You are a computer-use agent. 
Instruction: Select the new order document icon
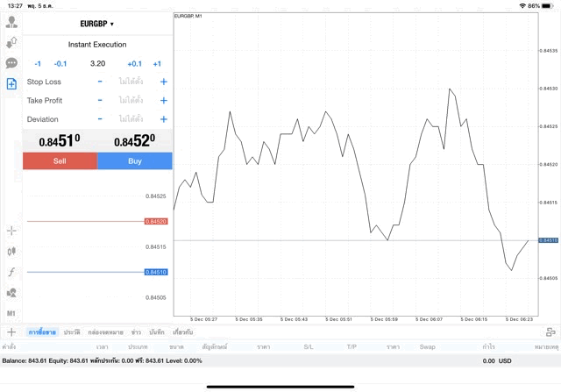click(x=11, y=83)
